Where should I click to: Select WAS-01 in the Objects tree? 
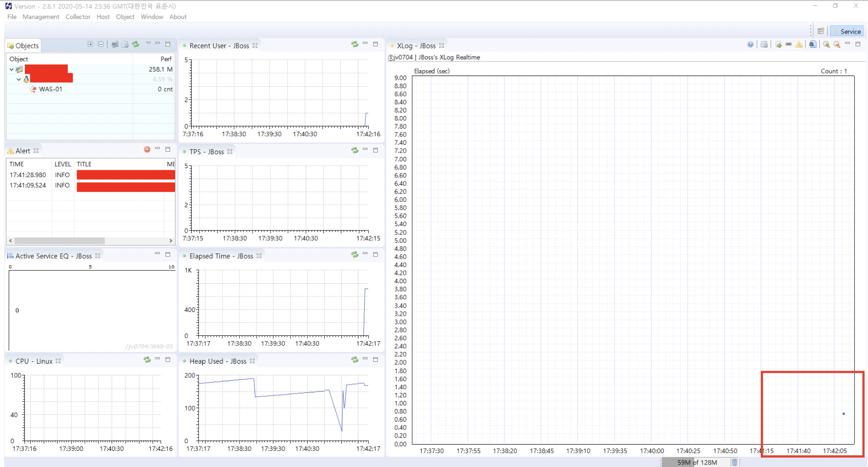coord(51,89)
